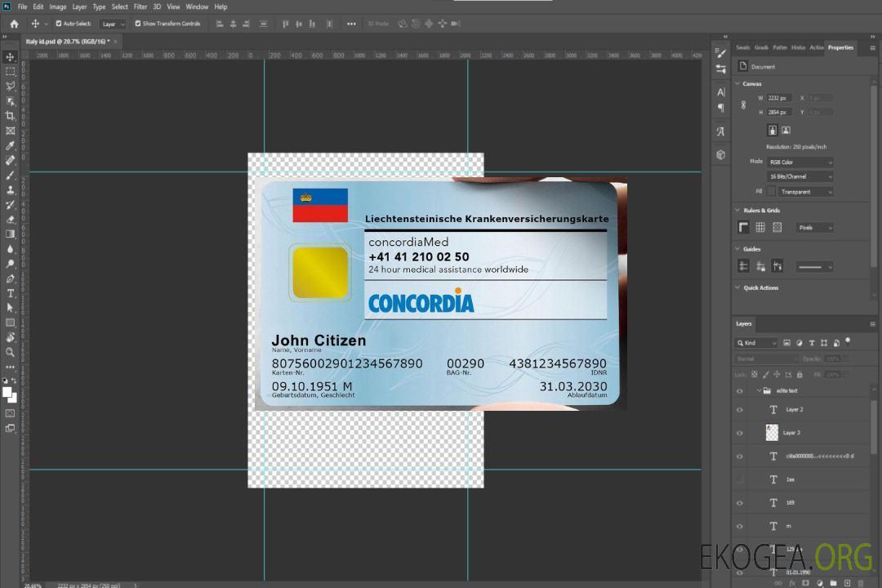Switch to the History panel tab
The width and height of the screenshot is (882, 588).
tap(798, 47)
